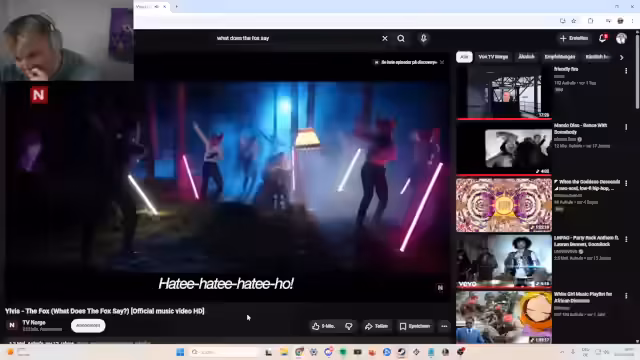640x360 pixels.
Task: Open the three-dot more actions menu under the video
Action: (444, 326)
